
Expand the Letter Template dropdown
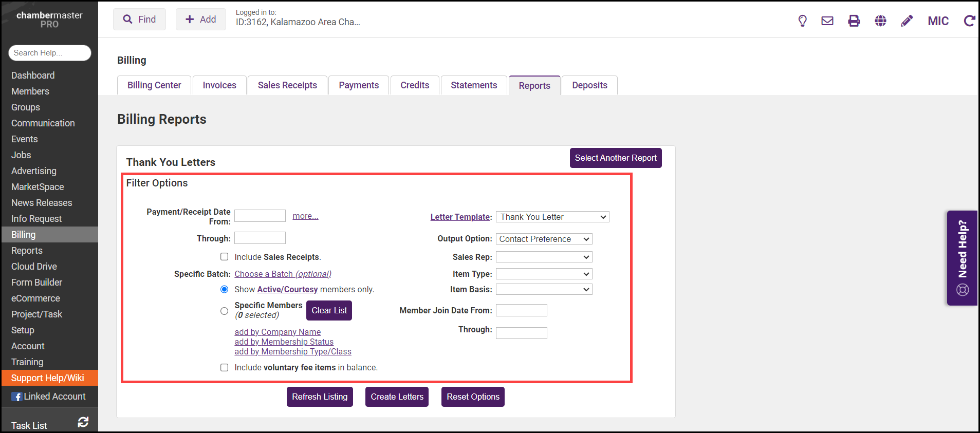coord(552,217)
